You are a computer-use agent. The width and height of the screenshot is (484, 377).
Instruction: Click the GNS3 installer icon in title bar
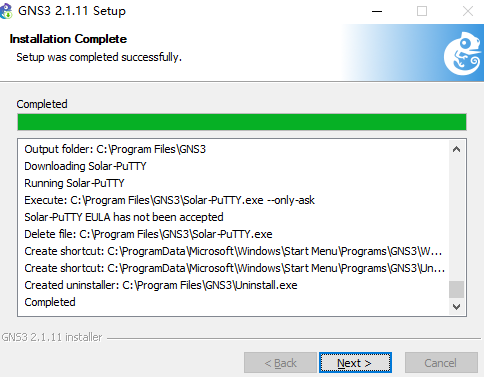pyautogui.click(x=6, y=11)
